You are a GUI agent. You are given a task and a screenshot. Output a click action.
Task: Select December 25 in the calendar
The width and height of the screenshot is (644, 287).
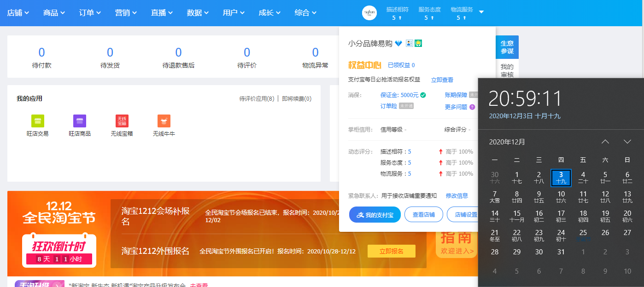[583, 235]
